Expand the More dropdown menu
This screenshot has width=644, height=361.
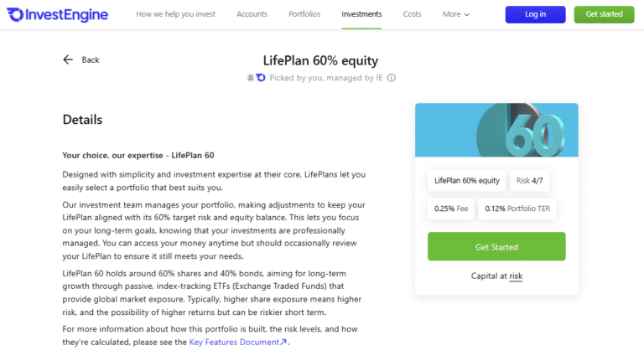point(456,14)
